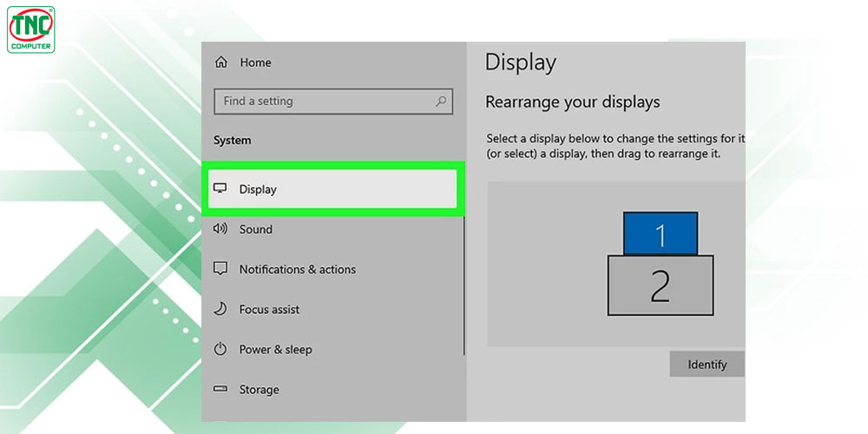Viewport: 868px width, 434px height.
Task: Open the Sound settings
Action: pyautogui.click(x=332, y=229)
